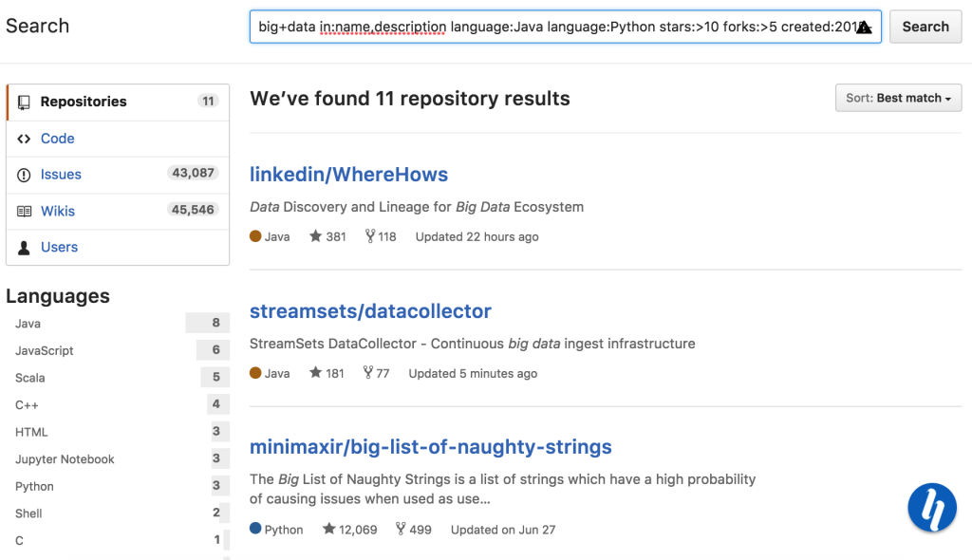
Task: Select the Python language filter
Action: (34, 486)
